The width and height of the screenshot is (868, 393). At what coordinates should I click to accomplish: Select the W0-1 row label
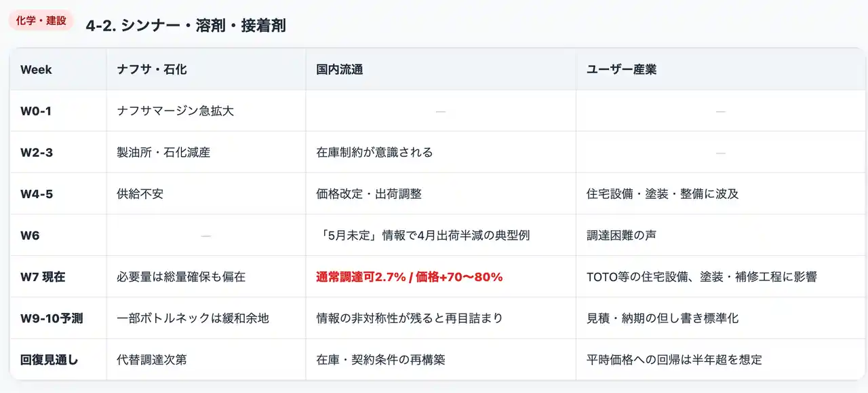[x=36, y=111]
